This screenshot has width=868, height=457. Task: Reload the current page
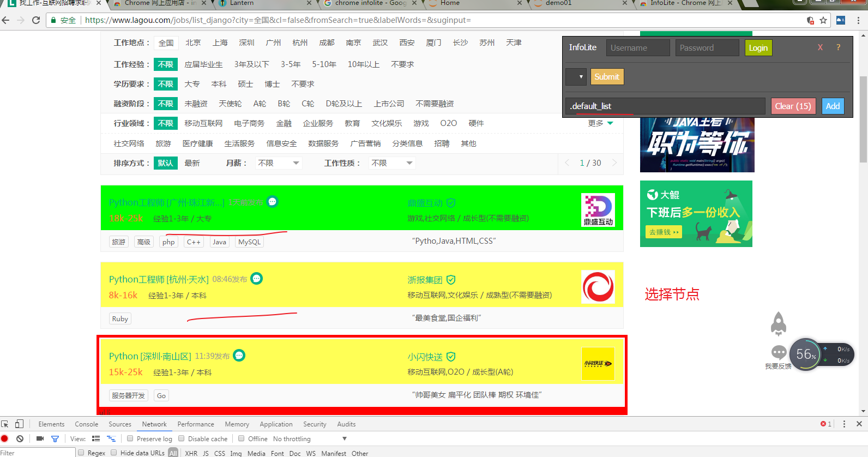[x=36, y=20]
